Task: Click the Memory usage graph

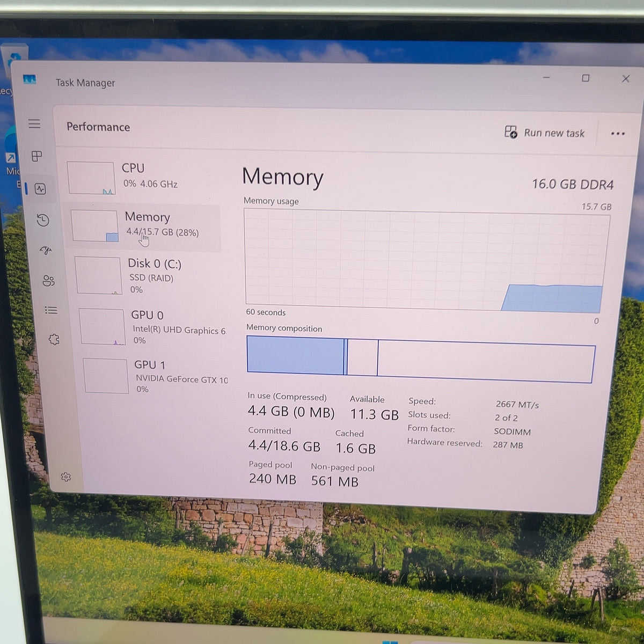Action: click(426, 260)
